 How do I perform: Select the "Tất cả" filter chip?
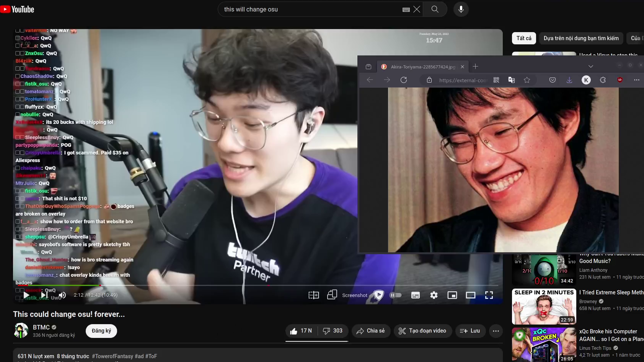pyautogui.click(x=523, y=38)
